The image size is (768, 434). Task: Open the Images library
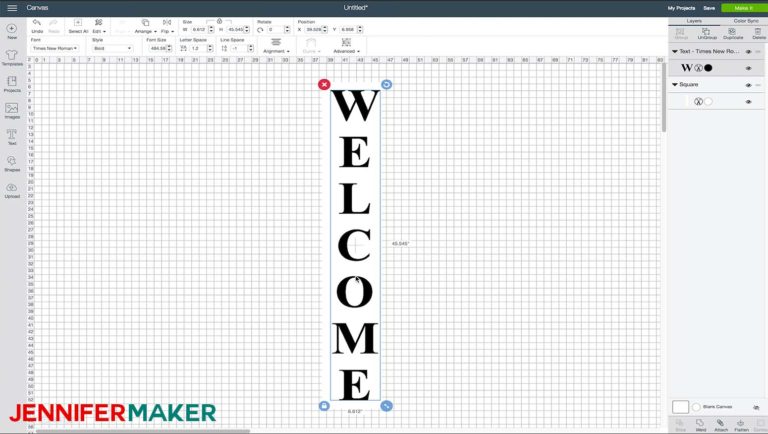tap(12, 111)
